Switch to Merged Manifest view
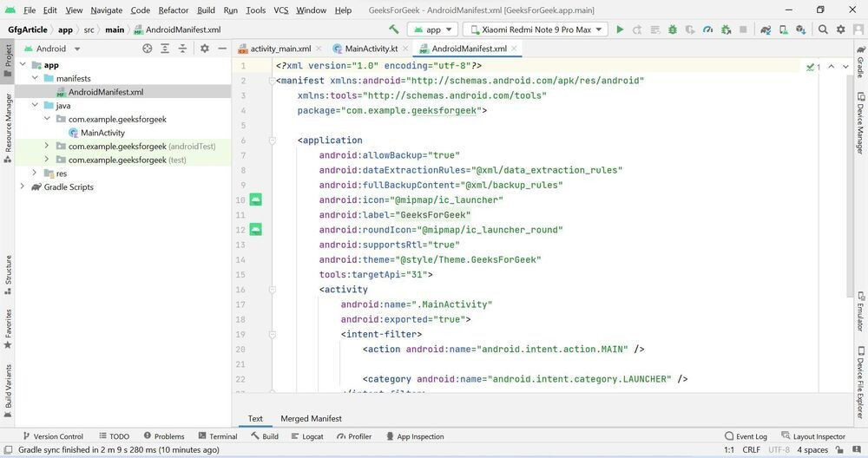Image resolution: width=868 pixels, height=458 pixels. 311,418
